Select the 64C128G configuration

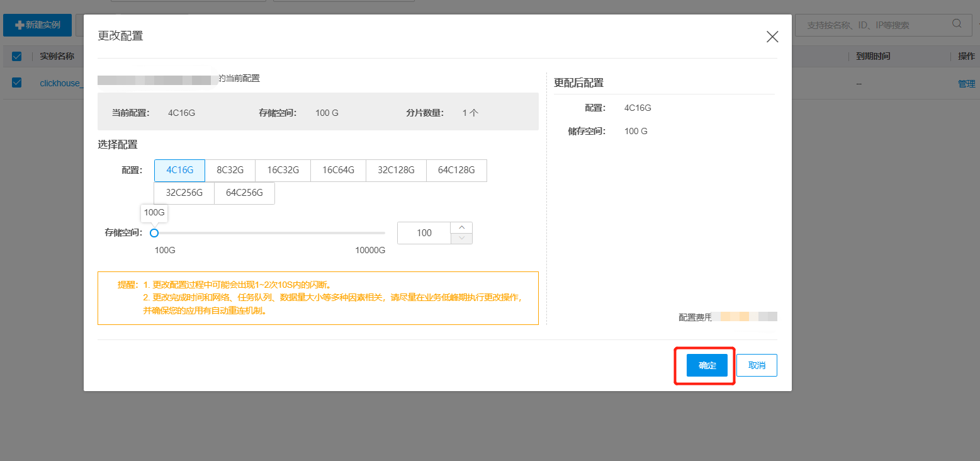point(456,170)
